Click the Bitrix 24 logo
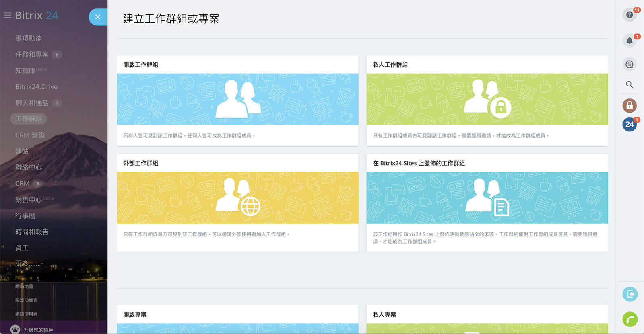This screenshot has width=644, height=334. [x=37, y=15]
